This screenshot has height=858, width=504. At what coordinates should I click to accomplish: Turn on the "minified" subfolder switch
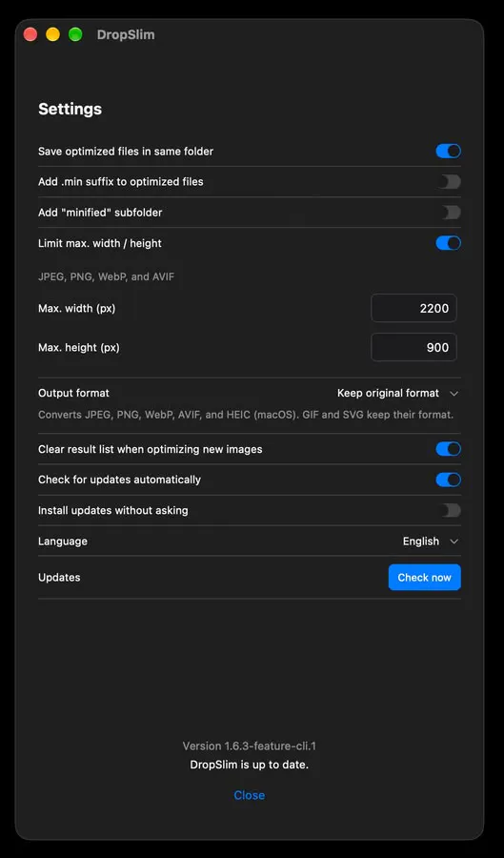(448, 213)
